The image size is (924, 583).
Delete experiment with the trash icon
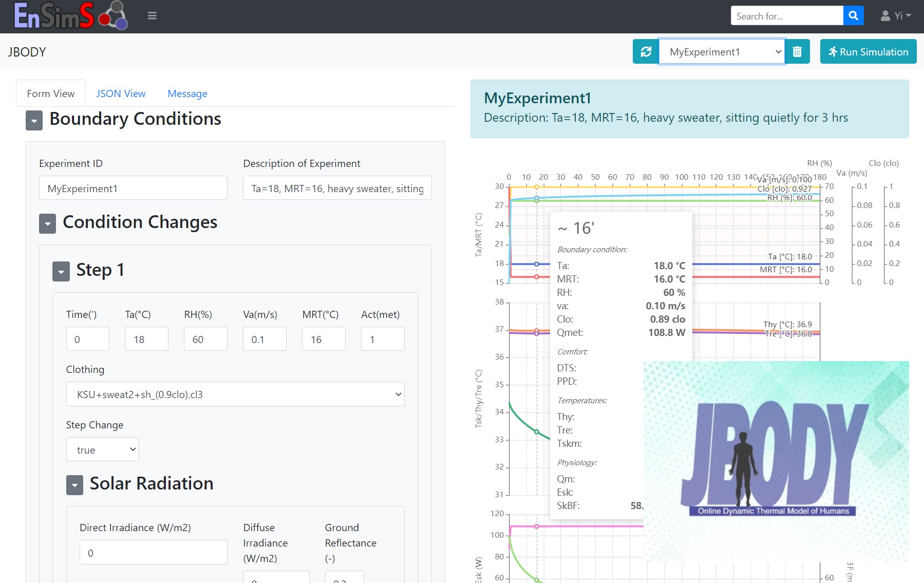[x=797, y=52]
